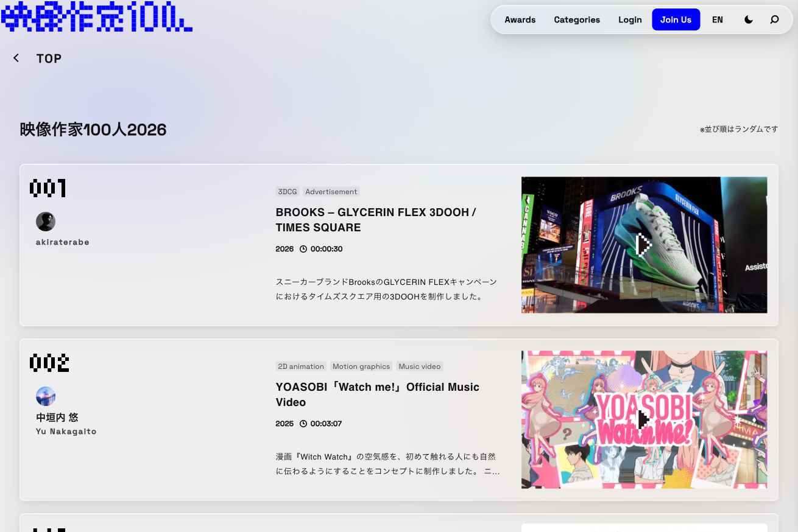The height and width of the screenshot is (532, 798).
Task: Click the Witch Watch description text
Action: tap(388, 464)
